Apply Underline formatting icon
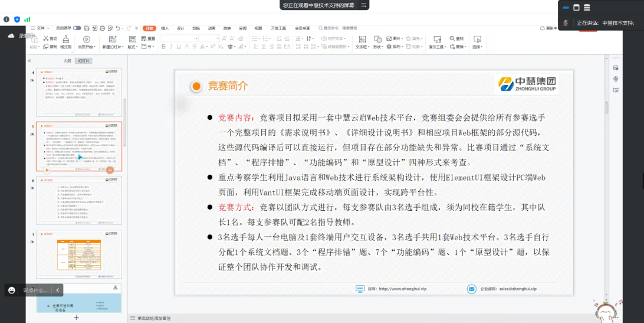The height and width of the screenshot is (323, 644). click(179, 47)
